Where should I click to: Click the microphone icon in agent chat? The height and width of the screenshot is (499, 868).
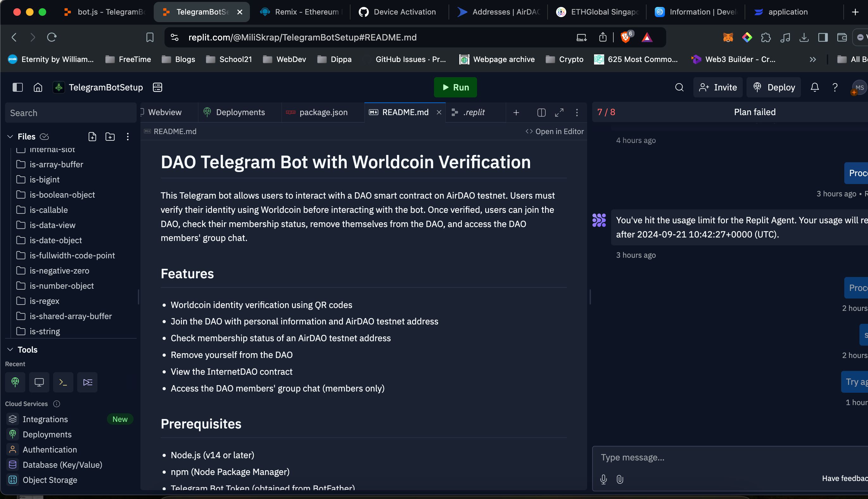point(603,479)
